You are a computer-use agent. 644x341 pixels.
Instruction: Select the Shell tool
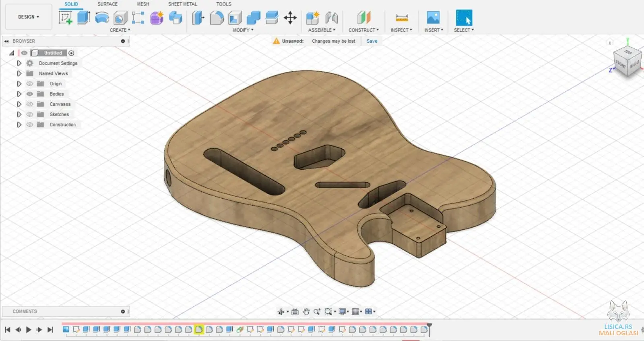[235, 18]
